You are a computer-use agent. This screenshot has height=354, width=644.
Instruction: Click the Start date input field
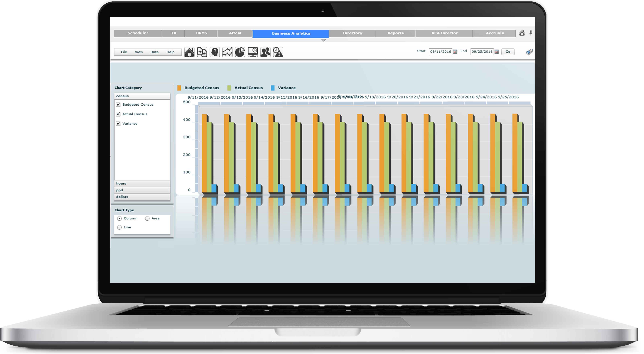point(440,52)
